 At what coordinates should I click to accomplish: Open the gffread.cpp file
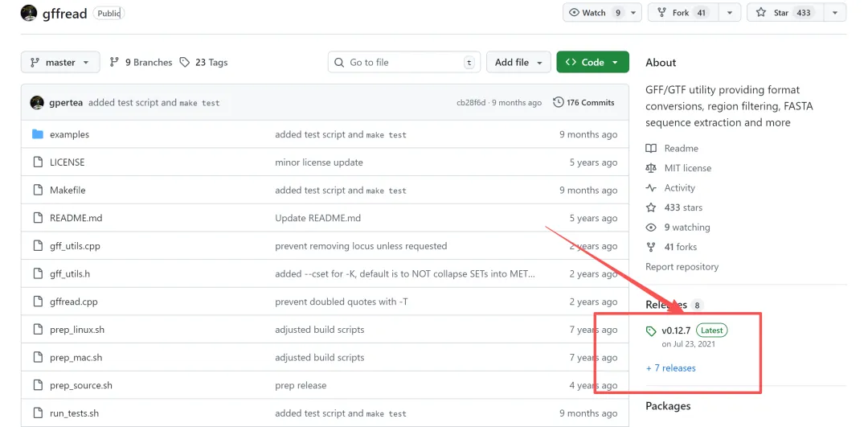(x=74, y=302)
